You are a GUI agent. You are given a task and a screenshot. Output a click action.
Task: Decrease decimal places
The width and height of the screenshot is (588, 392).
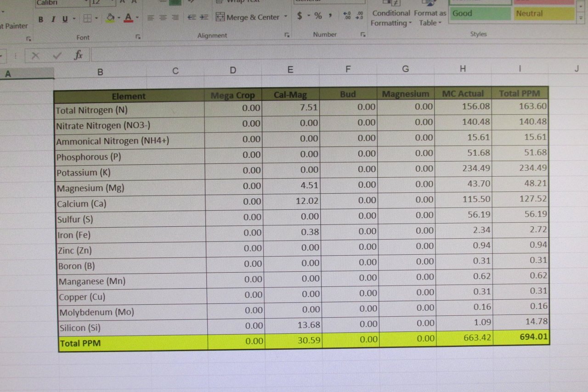pos(360,16)
